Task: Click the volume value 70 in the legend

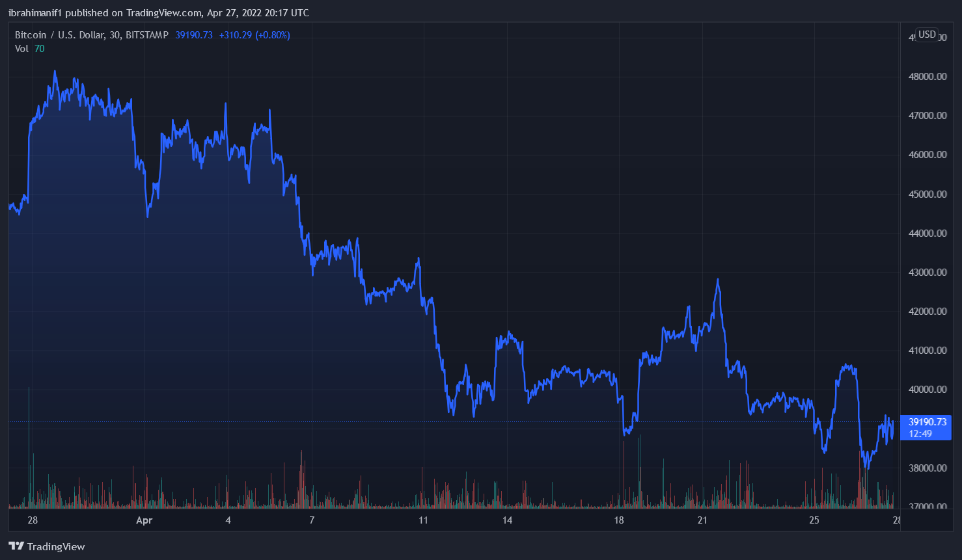Action: (x=40, y=49)
